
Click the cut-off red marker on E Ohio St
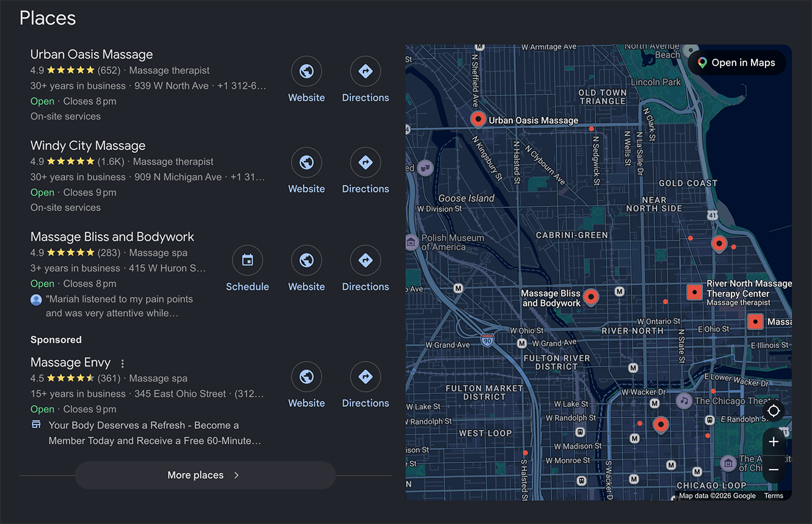pyautogui.click(x=755, y=321)
